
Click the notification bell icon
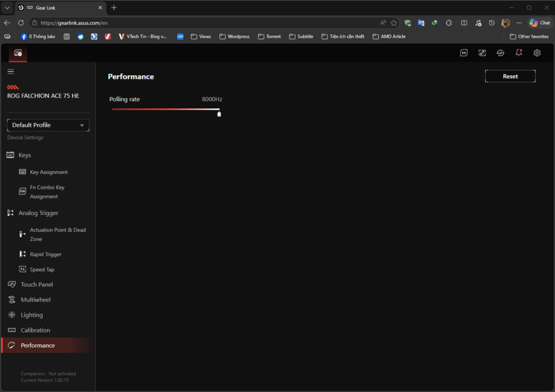tap(519, 53)
